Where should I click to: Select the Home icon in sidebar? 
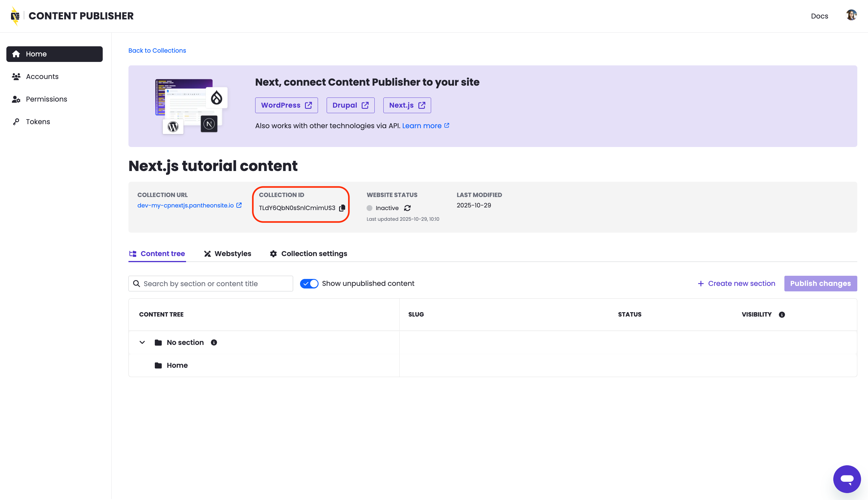[16, 54]
